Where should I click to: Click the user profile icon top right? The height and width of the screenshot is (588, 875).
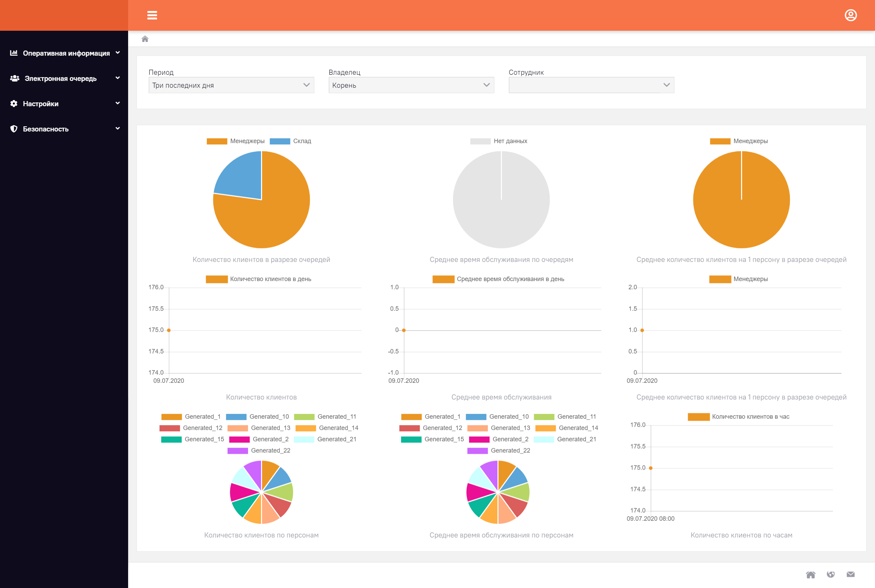[x=851, y=15]
